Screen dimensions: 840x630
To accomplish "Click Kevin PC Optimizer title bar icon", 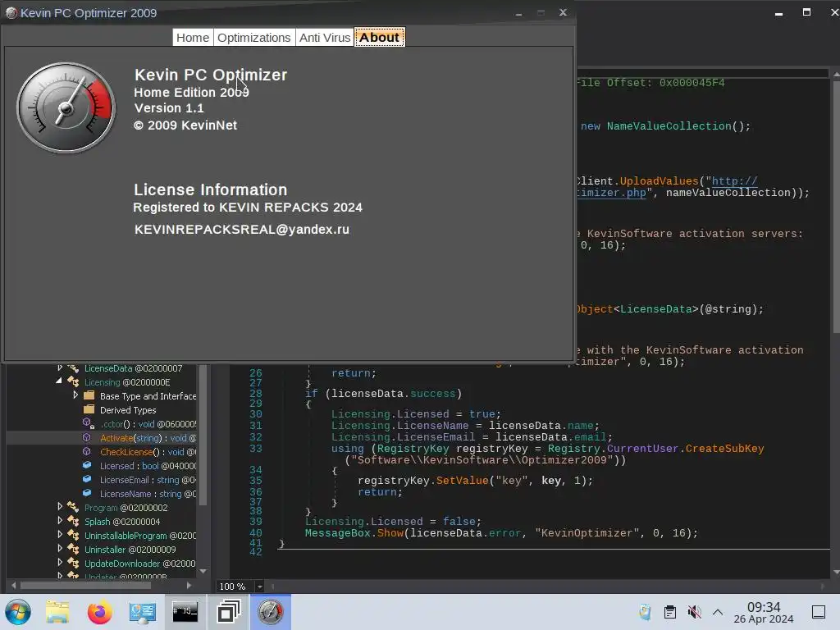I will (x=11, y=13).
